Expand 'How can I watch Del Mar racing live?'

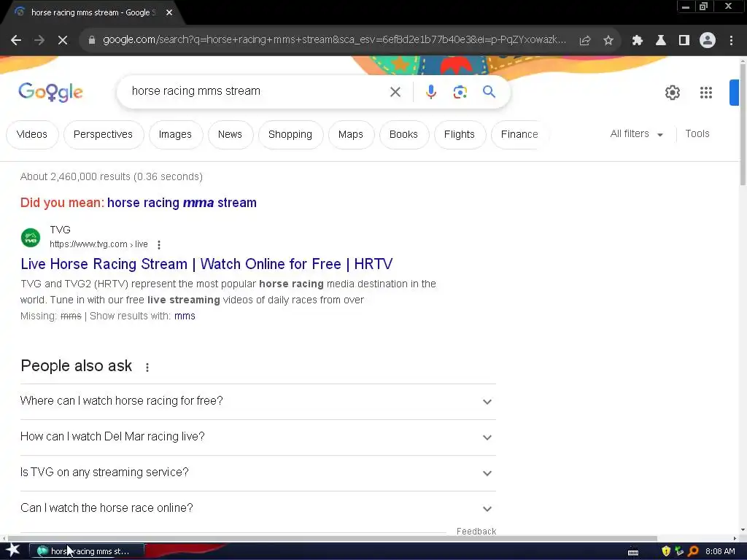[x=258, y=437]
